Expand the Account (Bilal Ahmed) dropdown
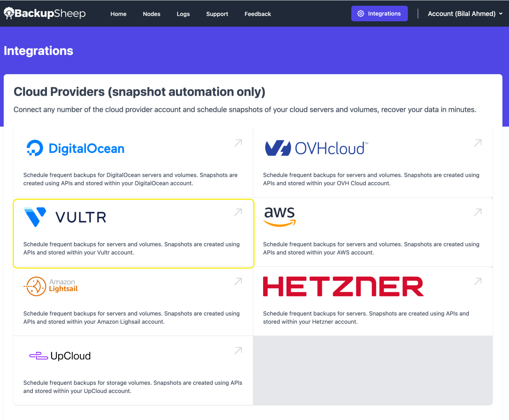The width and height of the screenshot is (509, 420). point(465,14)
